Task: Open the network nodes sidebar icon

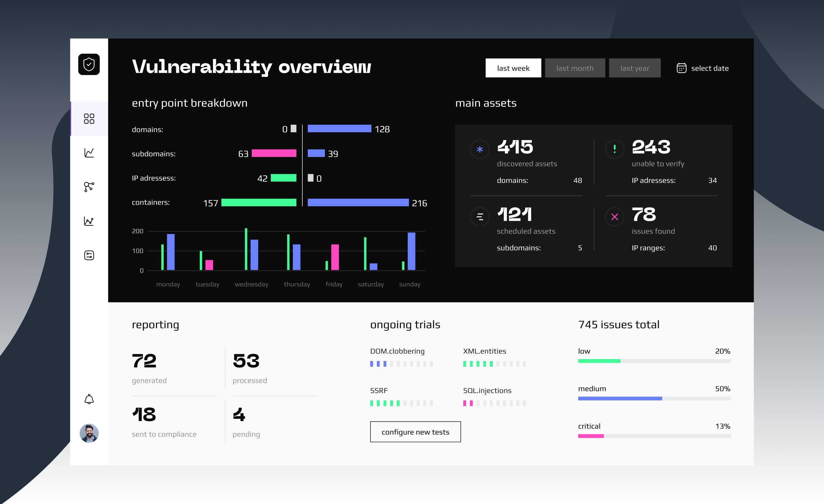Action: point(89,187)
